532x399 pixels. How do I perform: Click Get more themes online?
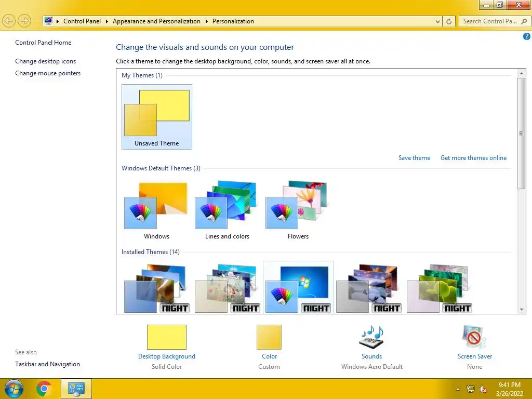click(473, 158)
